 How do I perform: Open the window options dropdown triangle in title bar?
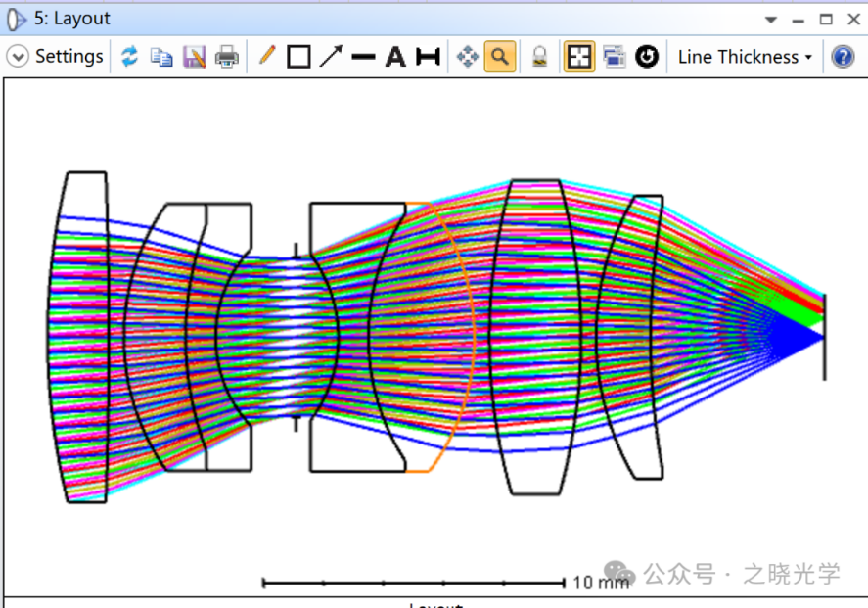pos(771,20)
